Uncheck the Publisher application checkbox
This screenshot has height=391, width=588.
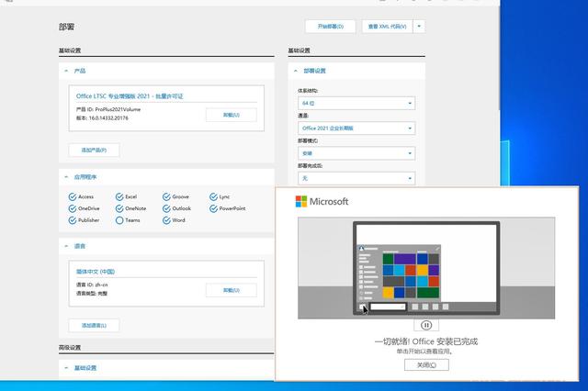coord(73,220)
